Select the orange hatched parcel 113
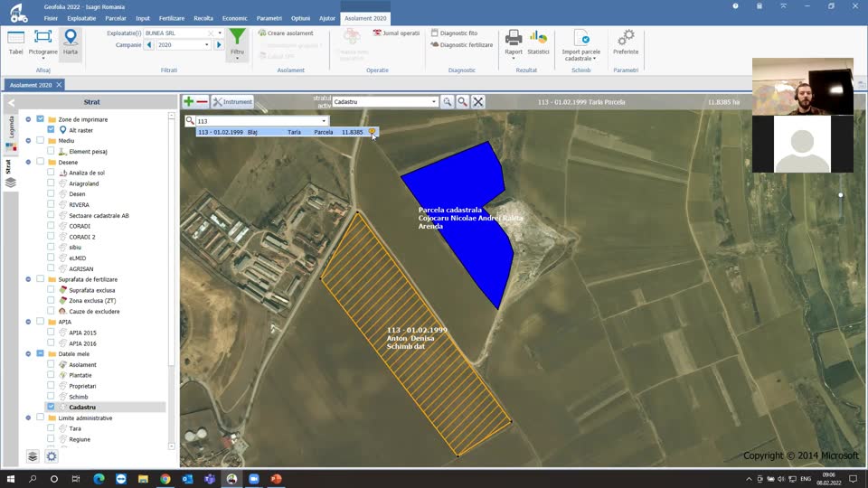Viewport: 868px width, 488px height. point(416,334)
